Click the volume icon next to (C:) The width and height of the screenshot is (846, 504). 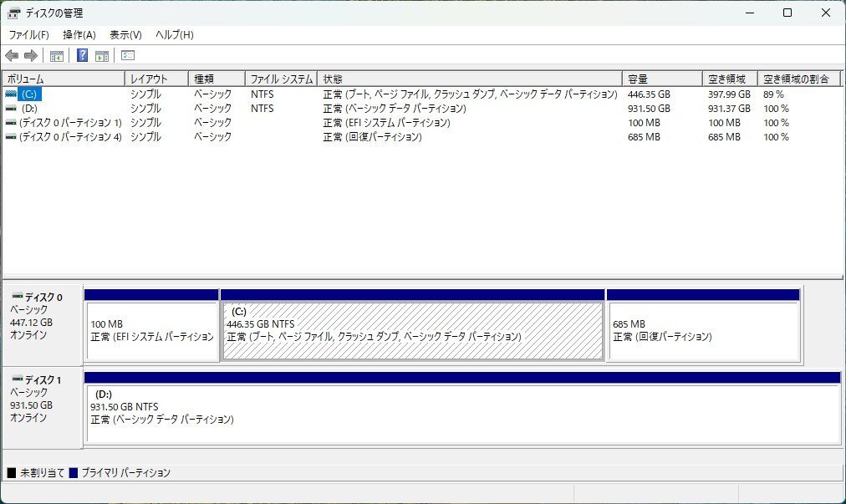pyautogui.click(x=9, y=94)
